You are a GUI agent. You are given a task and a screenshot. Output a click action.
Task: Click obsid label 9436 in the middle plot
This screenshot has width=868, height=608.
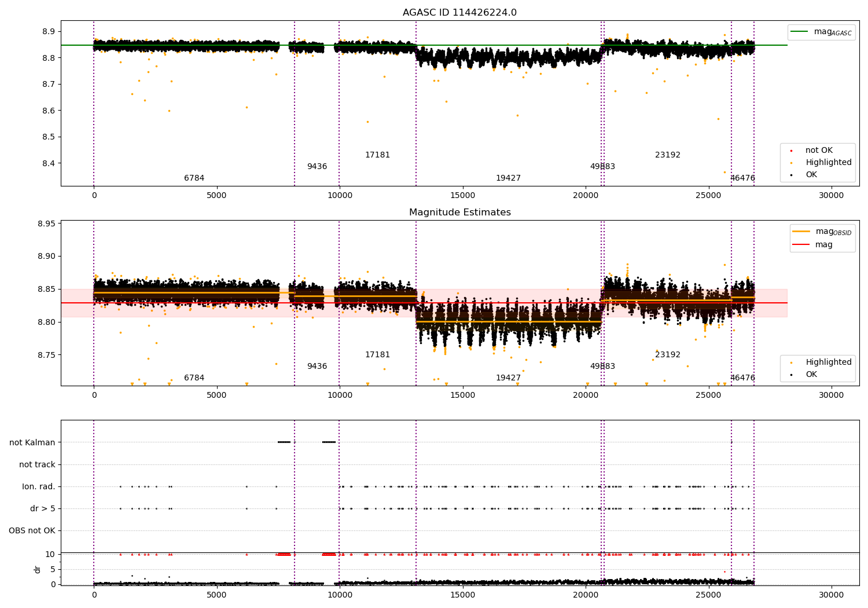click(x=317, y=367)
